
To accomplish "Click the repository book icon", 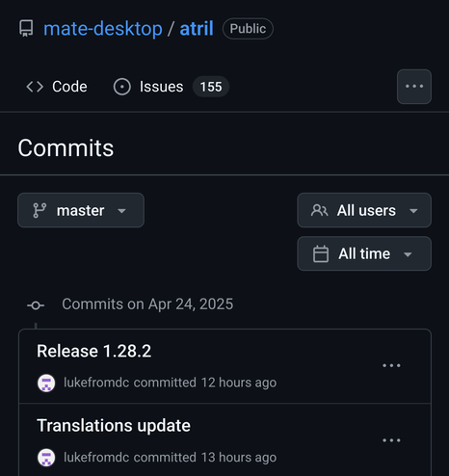I will pyautogui.click(x=26, y=29).
